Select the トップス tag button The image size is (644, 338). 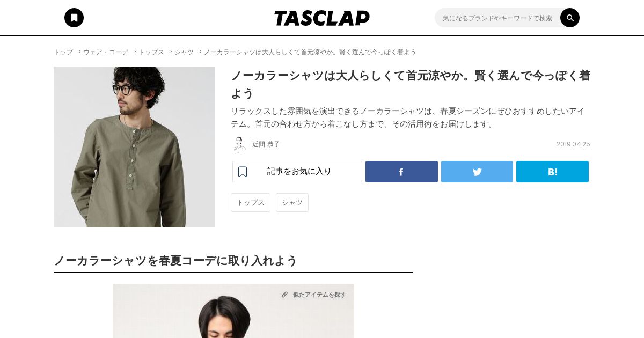251,202
